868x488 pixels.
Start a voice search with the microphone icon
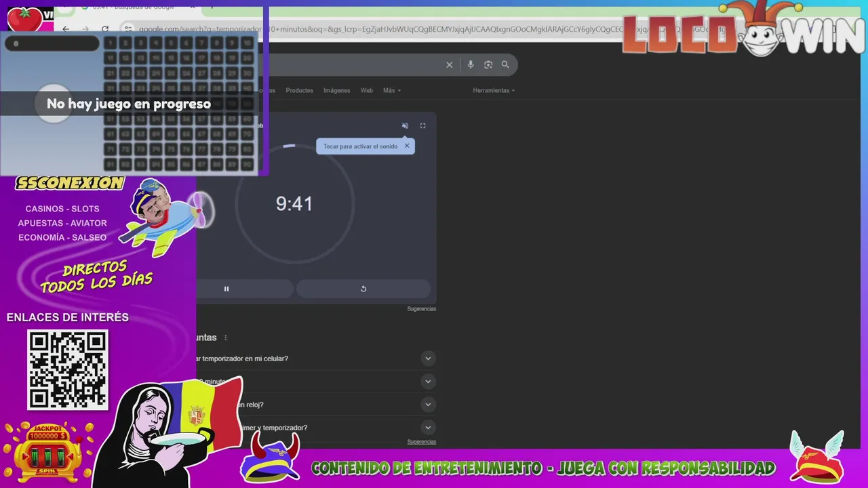point(471,65)
